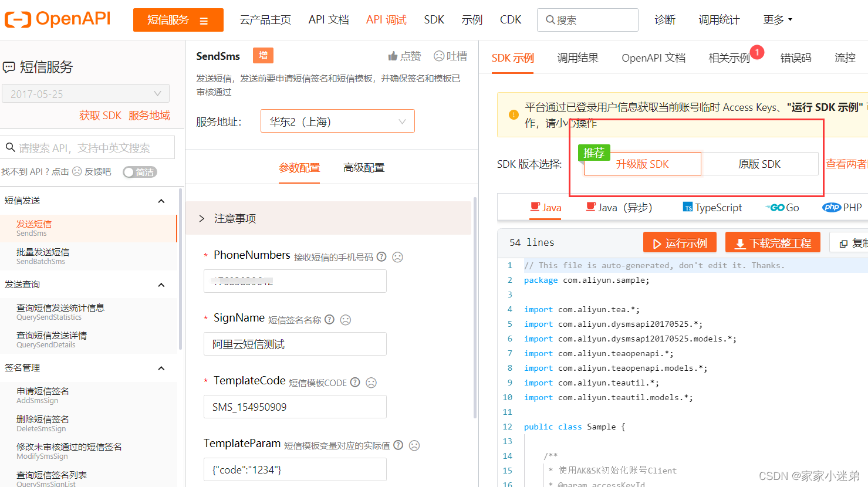The width and height of the screenshot is (868, 487).
Task: Click the help icon beside TemplateParam
Action: tap(398, 445)
